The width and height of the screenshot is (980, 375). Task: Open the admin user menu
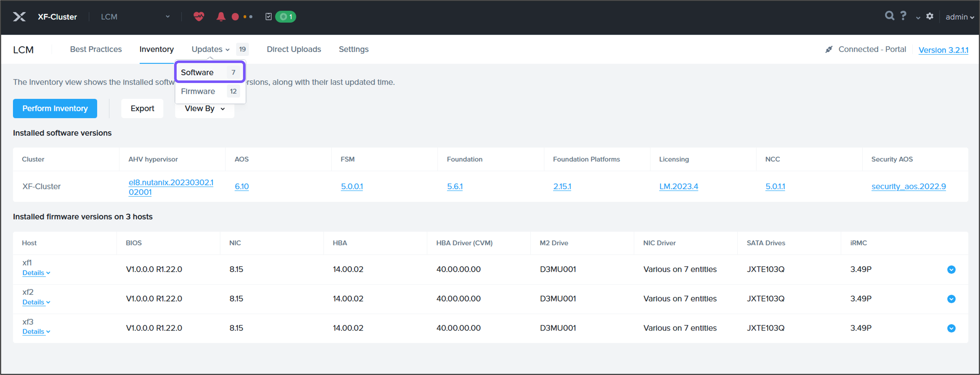tap(959, 17)
